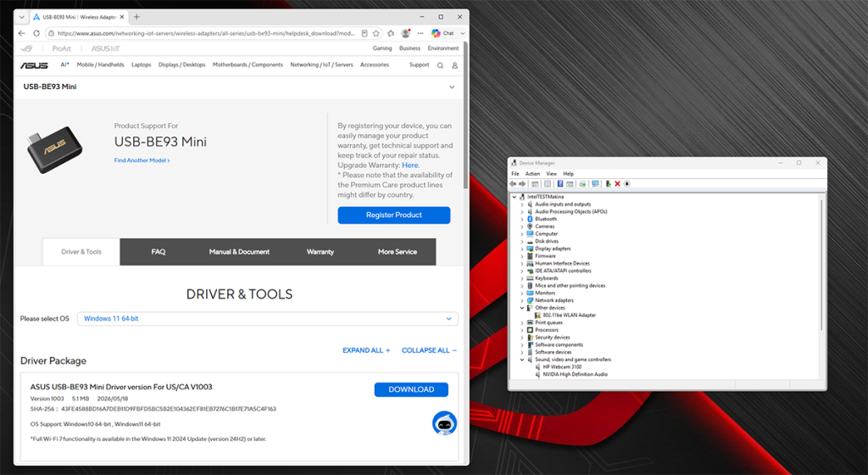This screenshot has height=475, width=868.
Task: Click the ASUS logo
Action: tap(34, 65)
